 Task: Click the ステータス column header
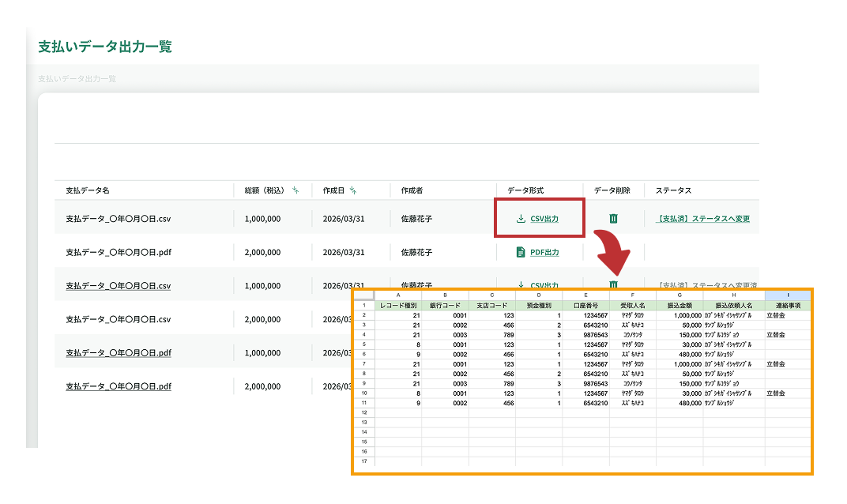tap(674, 190)
